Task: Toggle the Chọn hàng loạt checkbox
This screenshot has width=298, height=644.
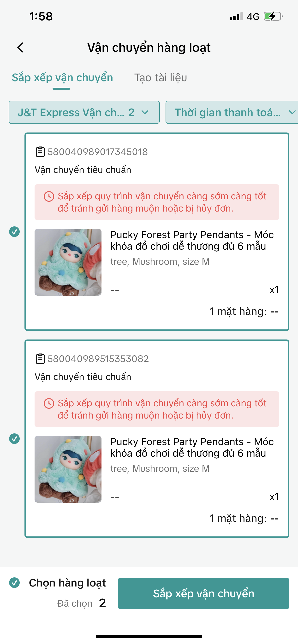Action: click(15, 582)
